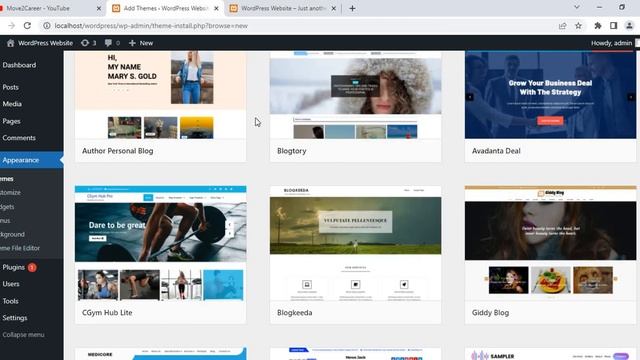This screenshot has width=640, height=360.
Task: Open a new browser tab with the plus
Action: click(352, 8)
